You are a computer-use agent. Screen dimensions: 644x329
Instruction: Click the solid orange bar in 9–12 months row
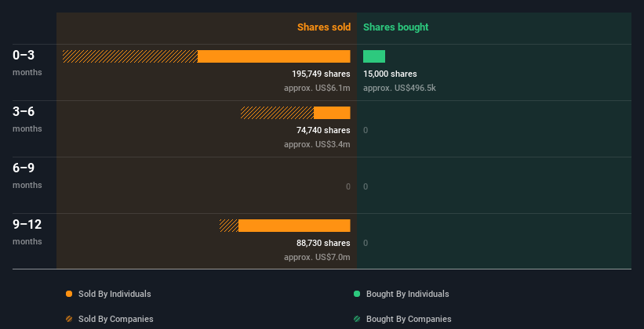click(x=294, y=226)
